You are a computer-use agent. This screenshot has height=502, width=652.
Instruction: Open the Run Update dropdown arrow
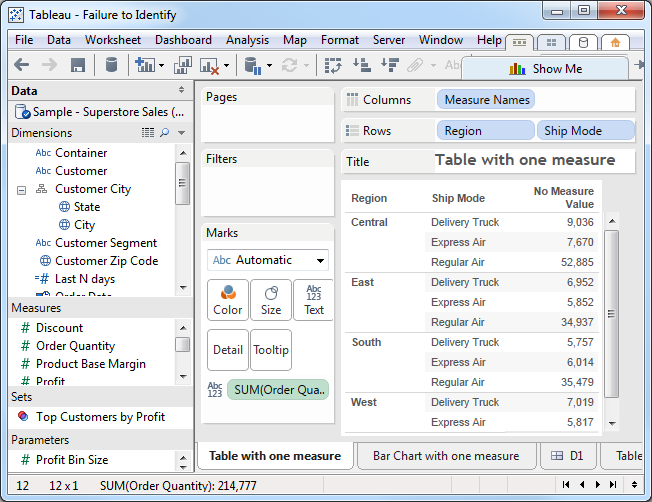(x=306, y=65)
